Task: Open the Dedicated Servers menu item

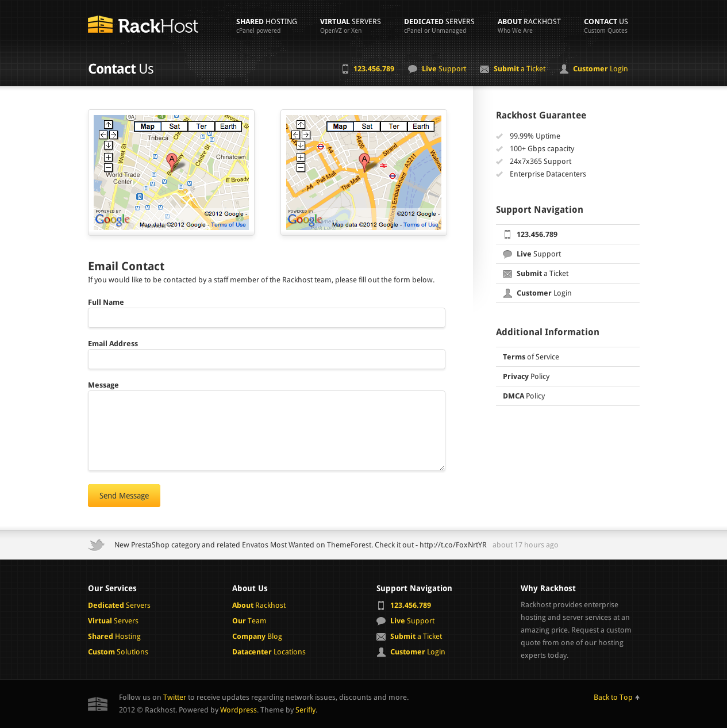Action: (x=439, y=25)
